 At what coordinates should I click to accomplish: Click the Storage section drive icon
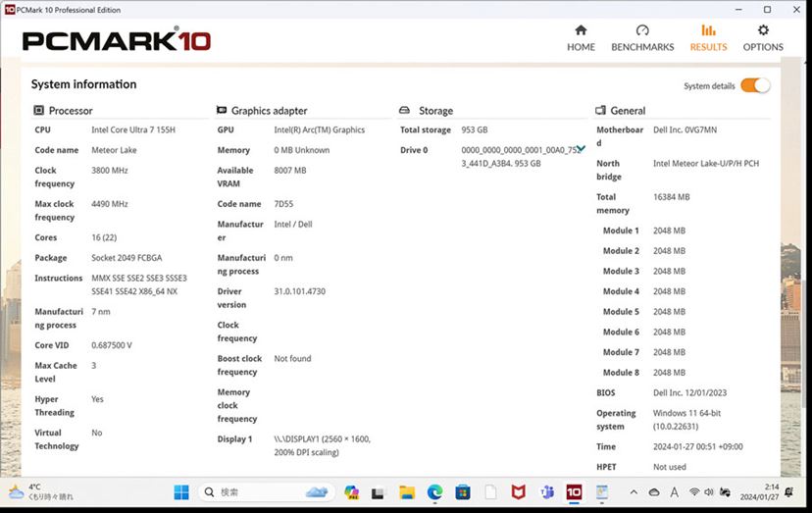[404, 110]
